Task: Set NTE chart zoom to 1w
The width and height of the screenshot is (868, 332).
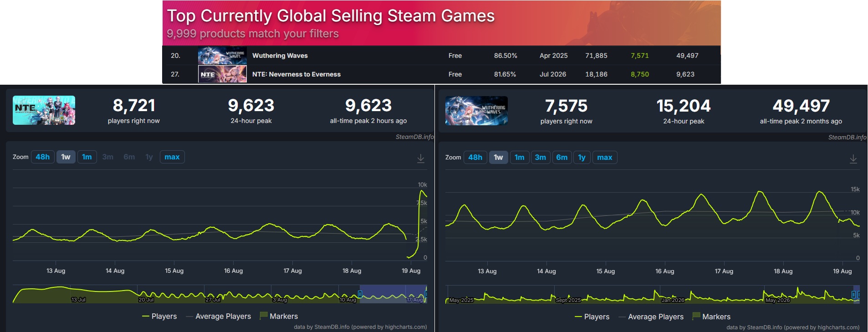Action: (x=66, y=157)
